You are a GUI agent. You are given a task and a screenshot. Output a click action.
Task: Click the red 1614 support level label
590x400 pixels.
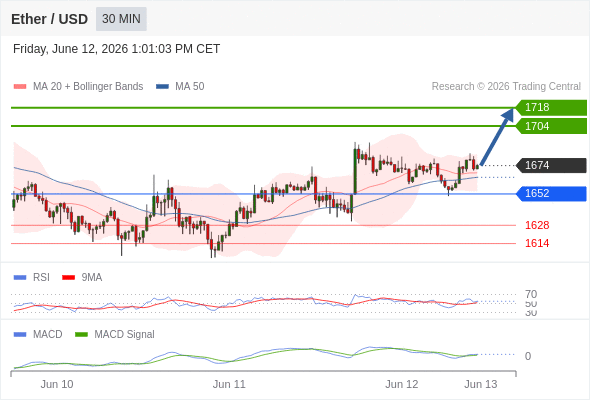pyautogui.click(x=537, y=243)
